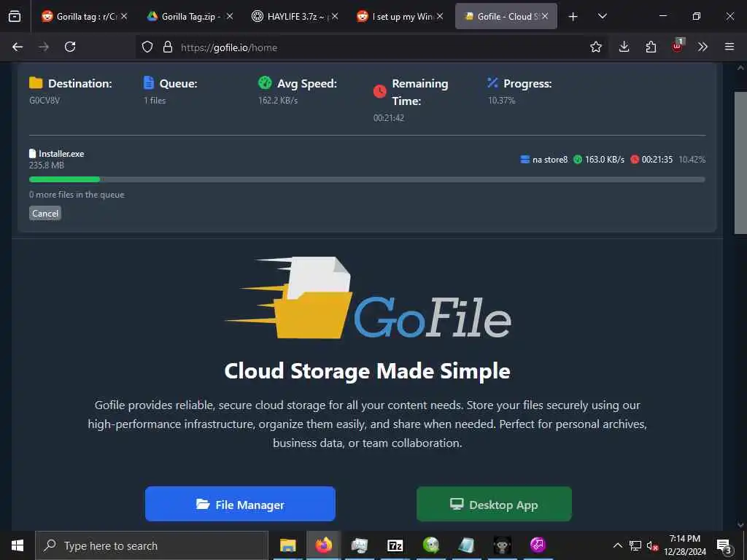The width and height of the screenshot is (747, 560).
Task: Reload the Gofile page
Action: tap(70, 47)
